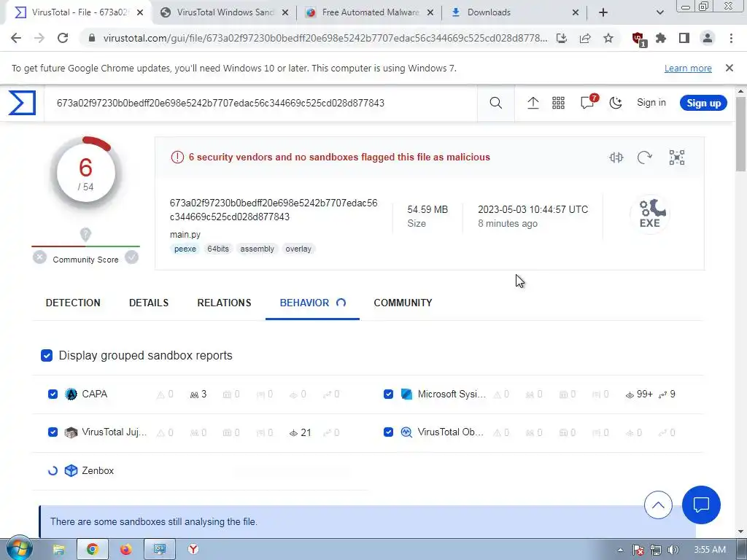Uncheck the VirusTotal Observer checkbox
747x560 pixels.
[x=388, y=432]
